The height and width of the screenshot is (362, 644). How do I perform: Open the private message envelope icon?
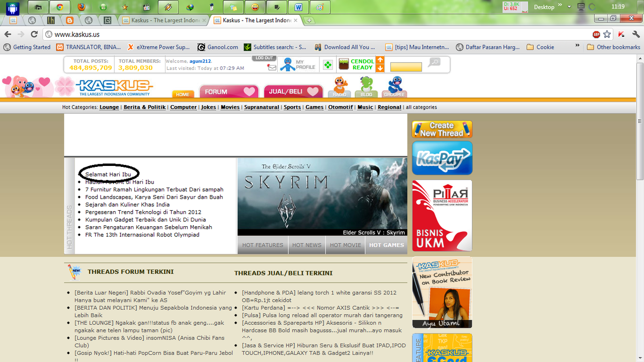pos(272,67)
